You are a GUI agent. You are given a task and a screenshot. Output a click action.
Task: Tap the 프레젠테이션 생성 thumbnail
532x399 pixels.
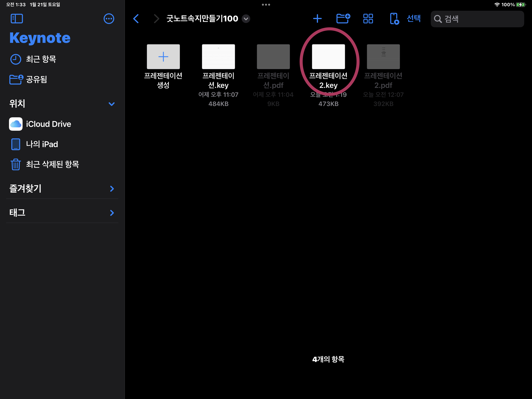coord(163,56)
